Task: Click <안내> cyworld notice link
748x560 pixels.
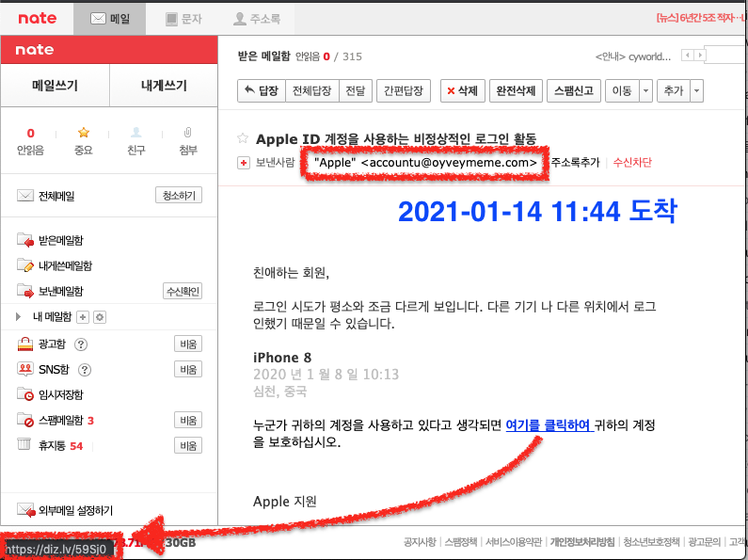Action: click(x=633, y=56)
